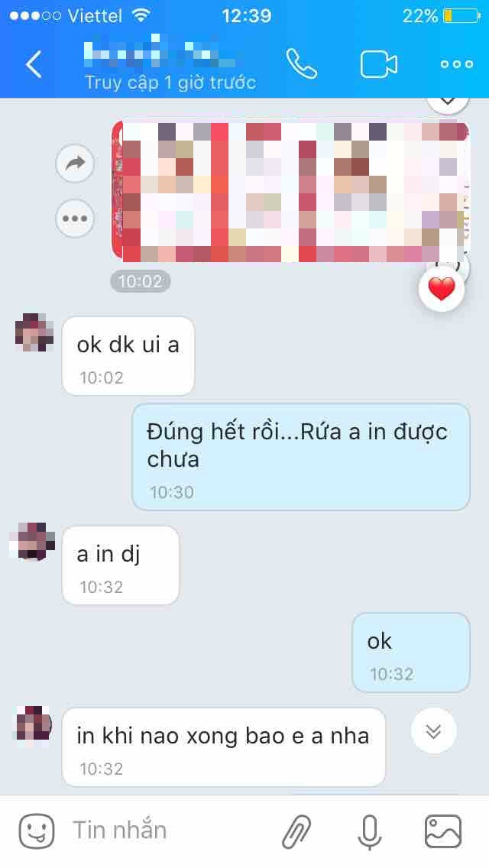Open more actions beside the image message

click(x=75, y=219)
